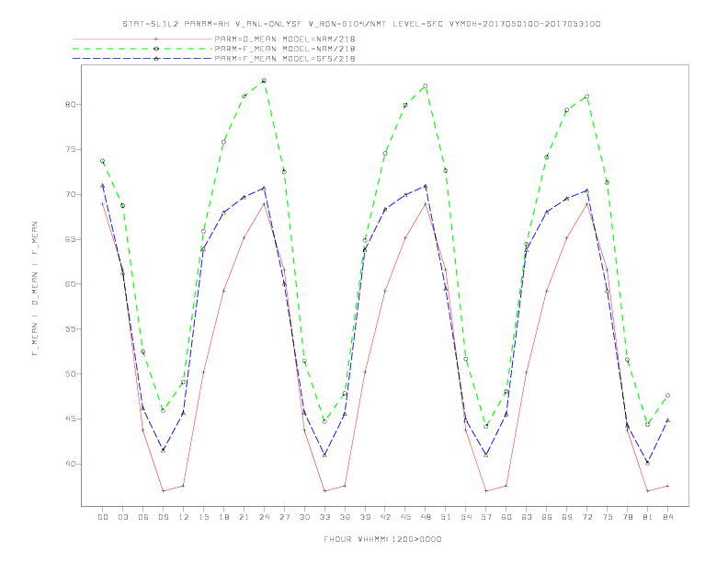Click the x-axis tick label 54
The image size is (728, 563).
pyautogui.click(x=466, y=517)
